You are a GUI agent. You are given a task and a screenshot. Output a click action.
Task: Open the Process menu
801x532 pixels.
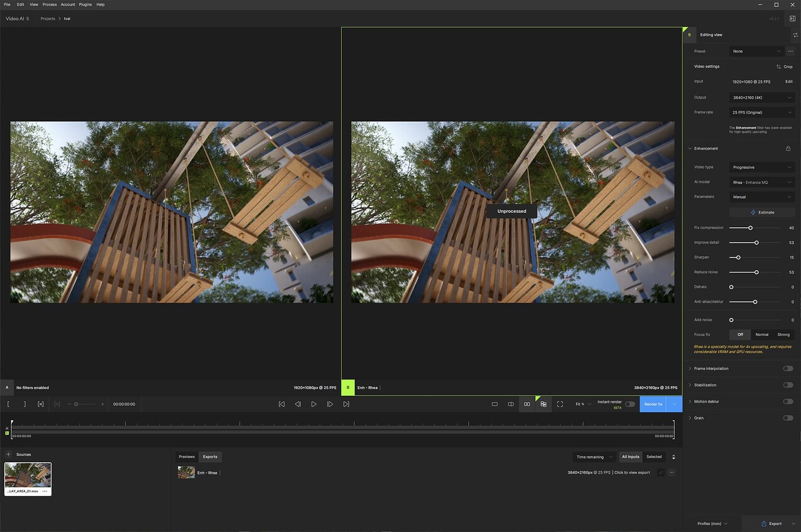(x=50, y=4)
